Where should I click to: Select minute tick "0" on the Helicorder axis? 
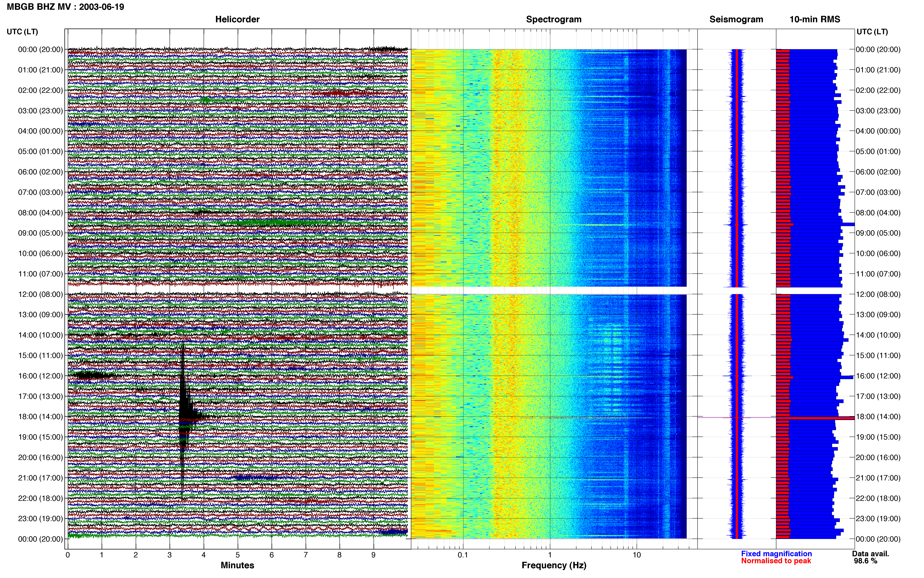68,555
